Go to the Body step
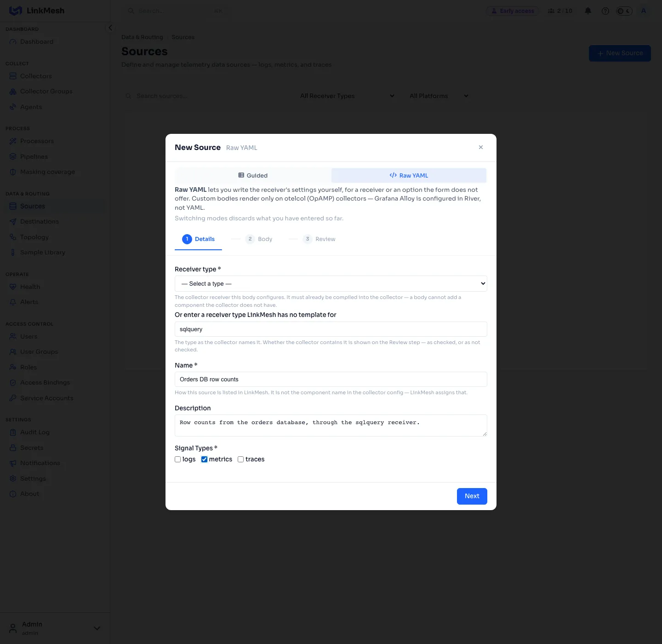Image resolution: width=662 pixels, height=644 pixels. [259, 239]
